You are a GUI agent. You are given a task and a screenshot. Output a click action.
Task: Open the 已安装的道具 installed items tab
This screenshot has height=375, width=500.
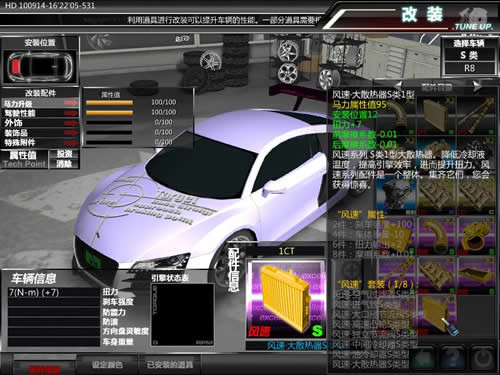[170, 364]
